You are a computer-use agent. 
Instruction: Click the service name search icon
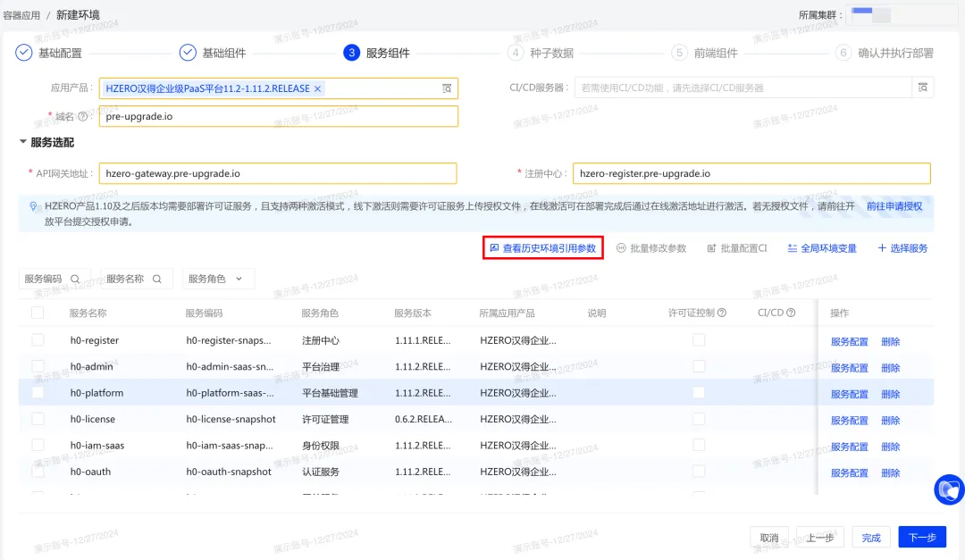click(157, 279)
